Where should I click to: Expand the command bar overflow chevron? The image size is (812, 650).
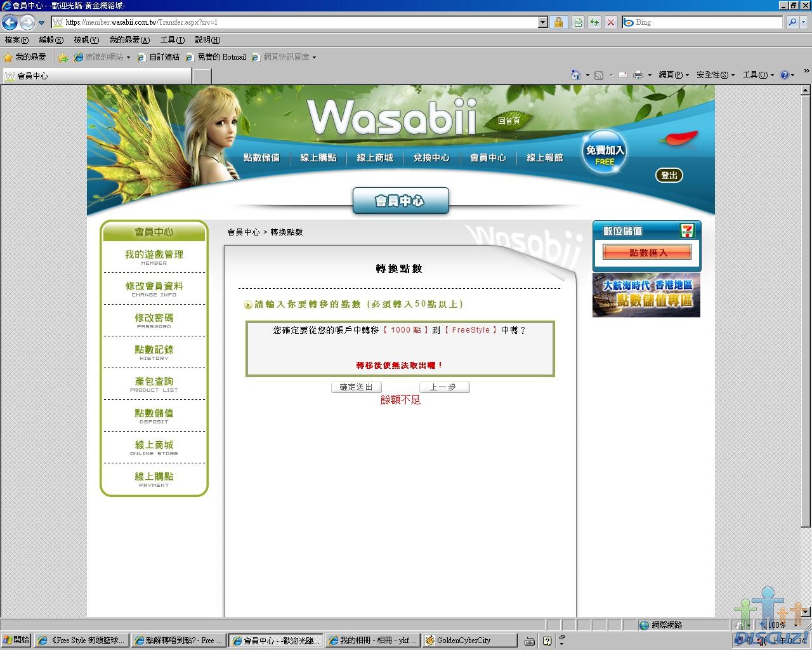(807, 72)
